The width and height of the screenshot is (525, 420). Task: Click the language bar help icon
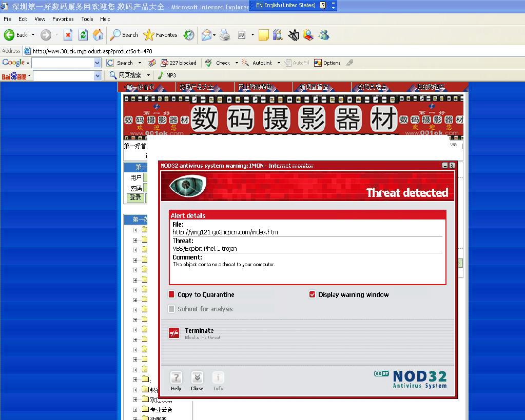[x=323, y=5]
